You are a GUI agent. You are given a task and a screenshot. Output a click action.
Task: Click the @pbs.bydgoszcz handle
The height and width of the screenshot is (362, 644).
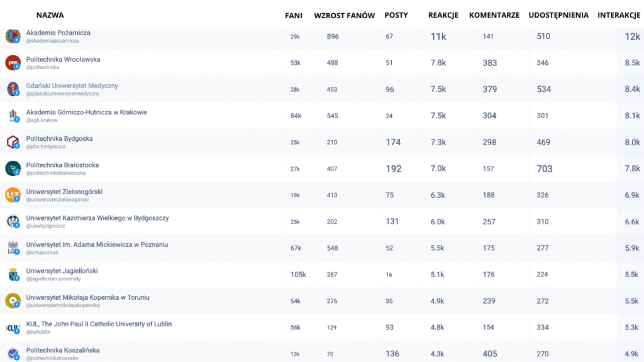pos(46,146)
